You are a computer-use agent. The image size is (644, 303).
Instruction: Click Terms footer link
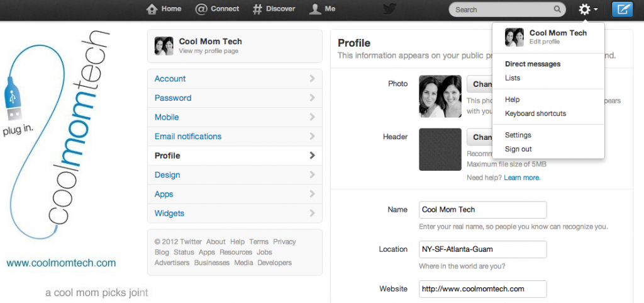tap(258, 242)
